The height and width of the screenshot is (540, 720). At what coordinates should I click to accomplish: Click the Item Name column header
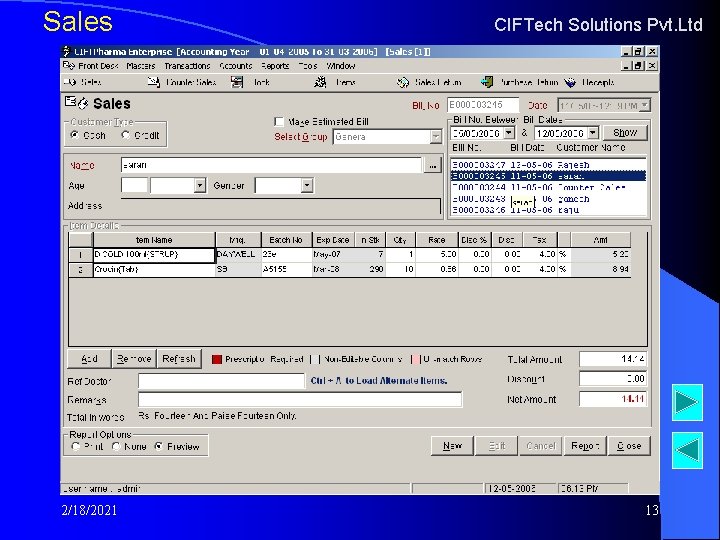[154, 240]
